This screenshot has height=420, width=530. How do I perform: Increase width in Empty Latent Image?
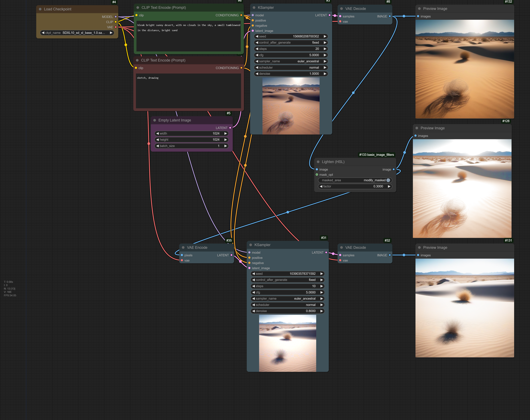225,134
